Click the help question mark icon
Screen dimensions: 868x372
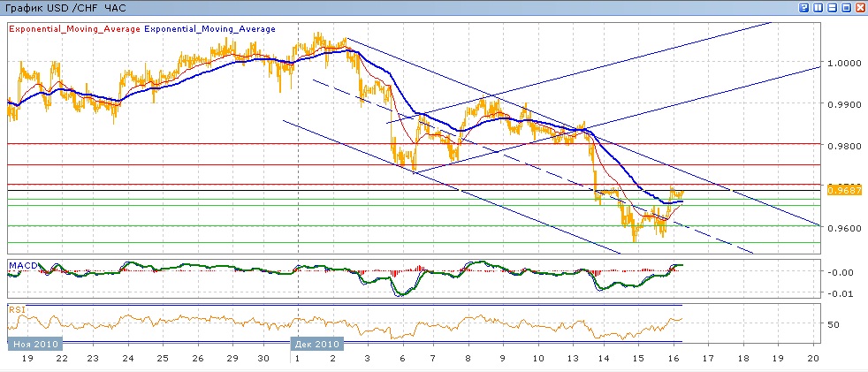click(x=803, y=7)
